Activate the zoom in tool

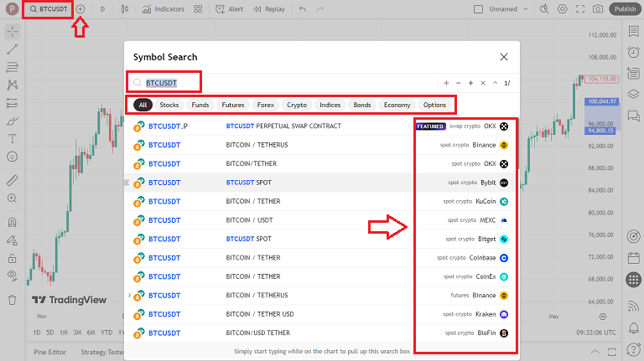tap(13, 199)
